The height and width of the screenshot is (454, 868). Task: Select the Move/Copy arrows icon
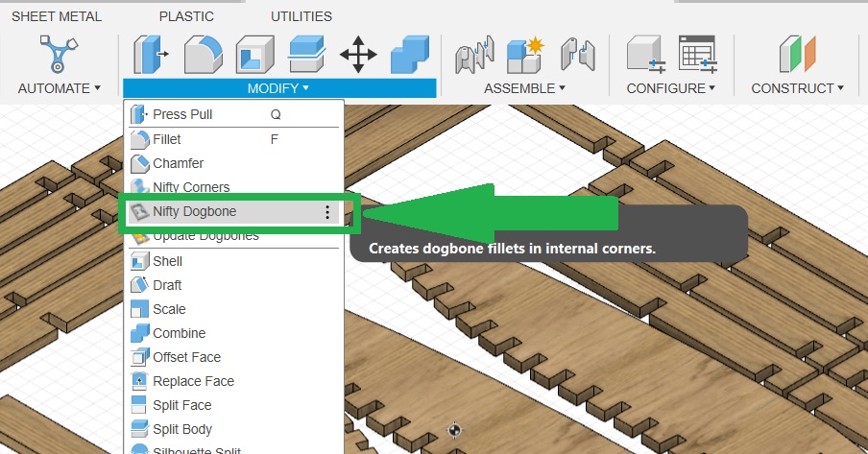358,54
